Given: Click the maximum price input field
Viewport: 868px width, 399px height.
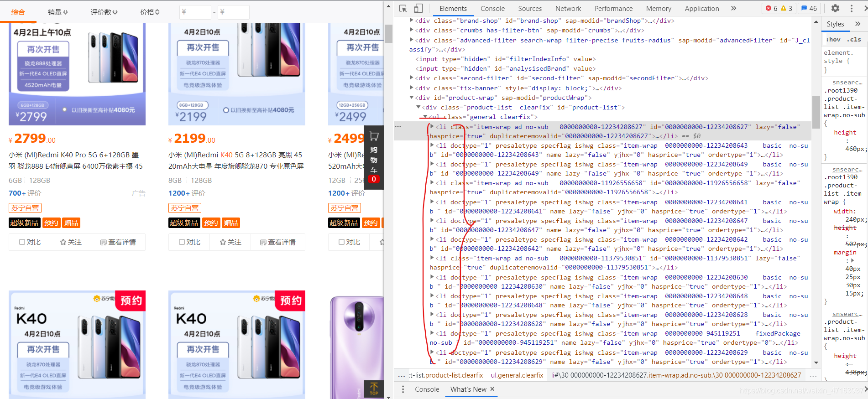Looking at the screenshot, I should (x=233, y=12).
